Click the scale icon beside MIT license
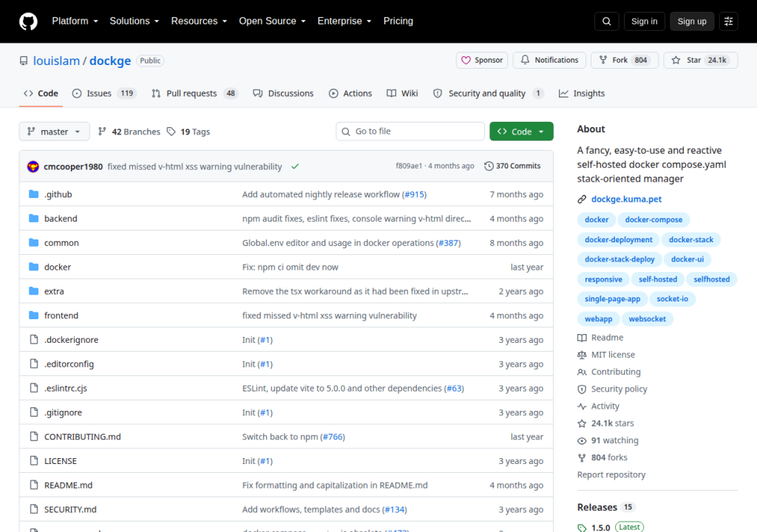 [582, 355]
